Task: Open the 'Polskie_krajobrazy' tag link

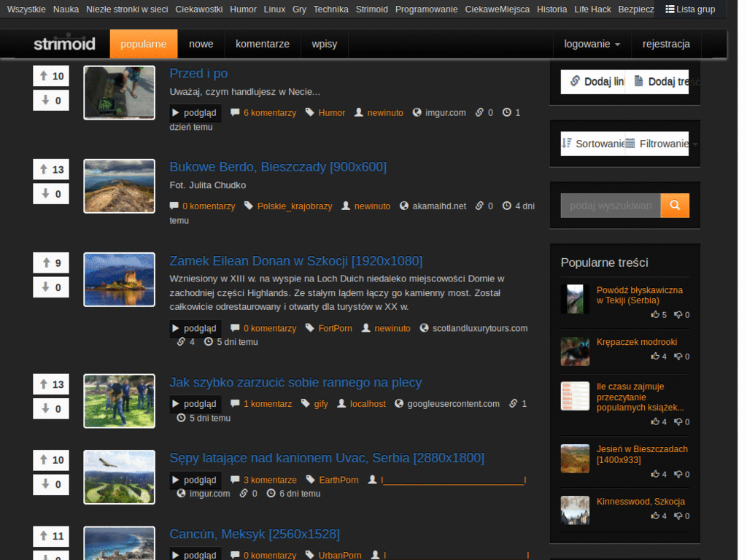Action: [295, 206]
